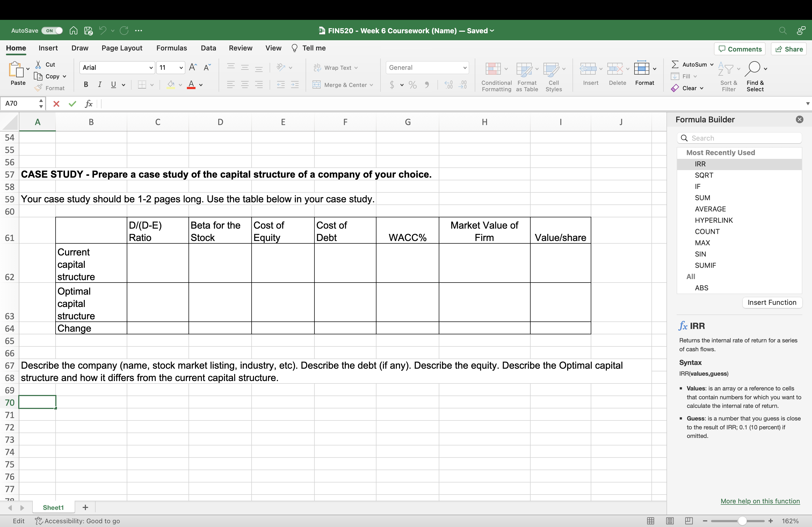Open More help on this function link
The height and width of the screenshot is (527, 812).
tap(760, 501)
